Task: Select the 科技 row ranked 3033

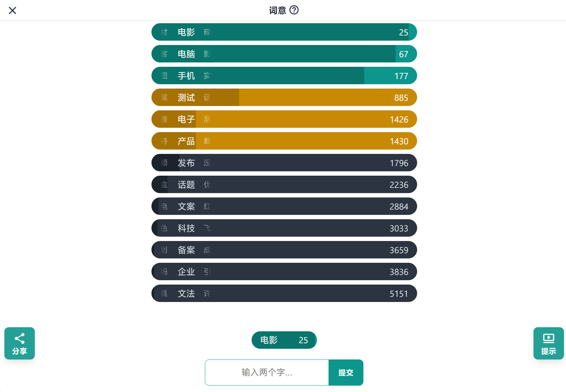Action: (284, 228)
